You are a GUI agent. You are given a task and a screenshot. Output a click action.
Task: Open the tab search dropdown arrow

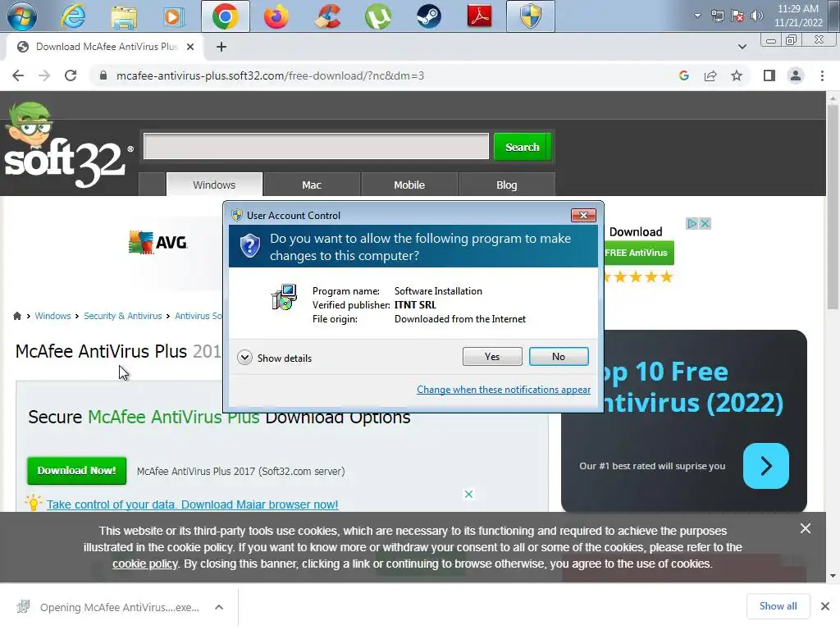(742, 47)
